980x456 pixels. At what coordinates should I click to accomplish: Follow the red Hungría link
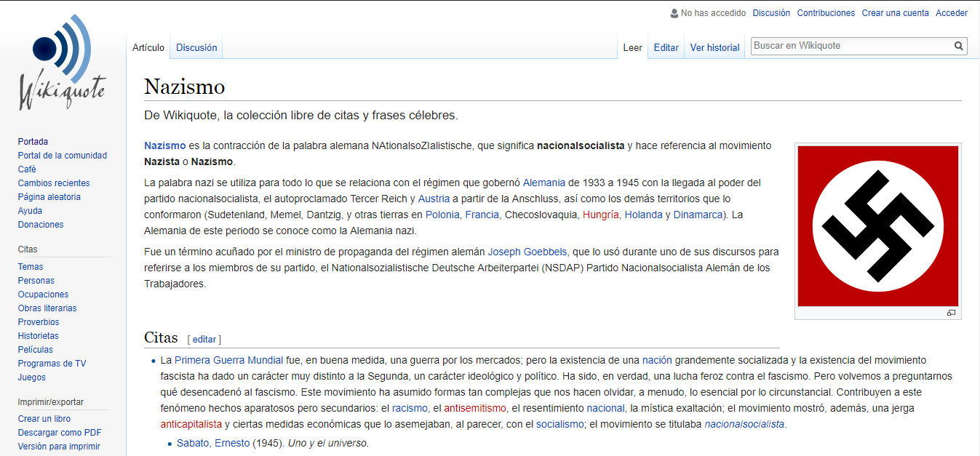601,215
